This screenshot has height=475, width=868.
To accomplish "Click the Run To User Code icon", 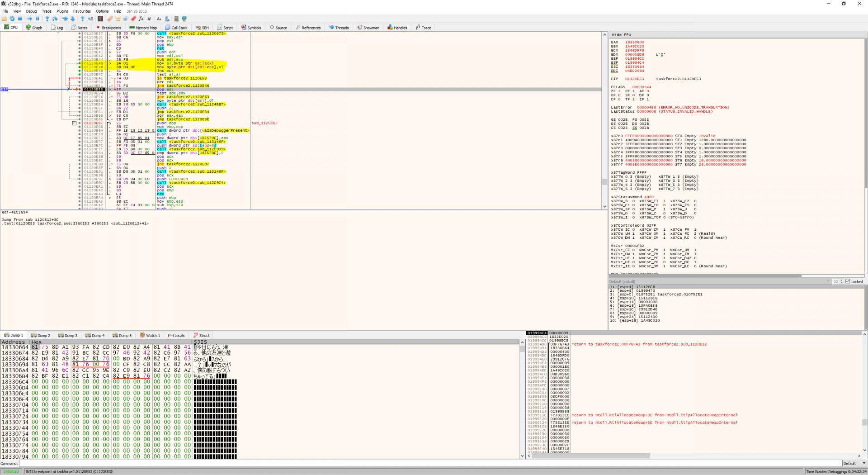I will [90, 19].
